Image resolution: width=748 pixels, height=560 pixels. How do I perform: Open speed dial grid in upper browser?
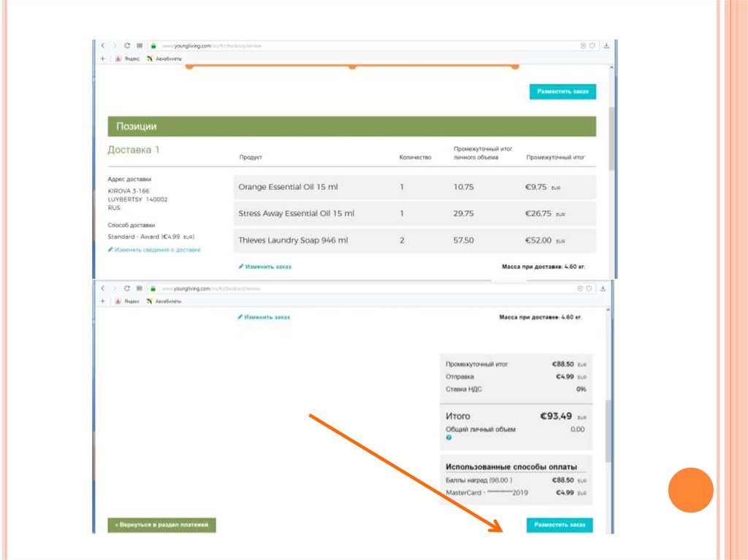point(140,46)
